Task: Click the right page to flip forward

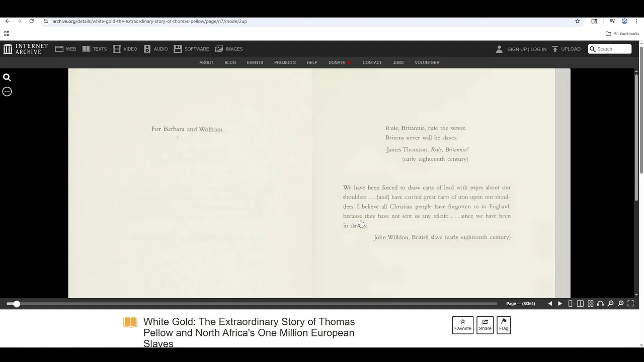Action: 434,183
